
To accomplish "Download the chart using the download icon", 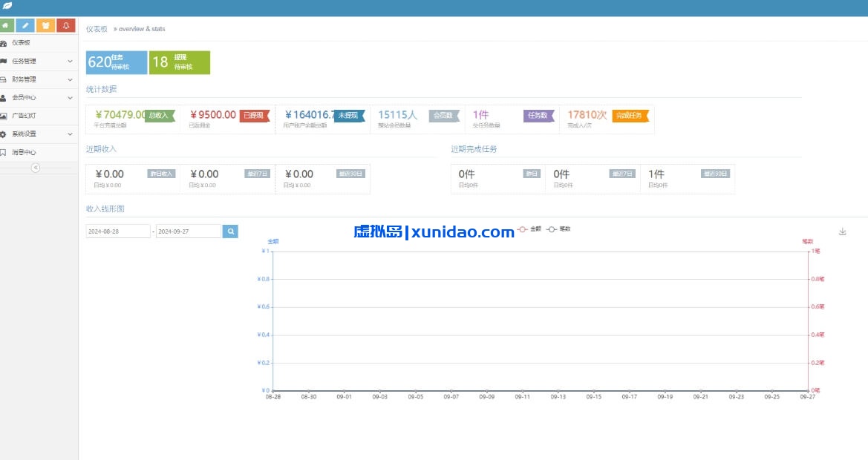I will [842, 231].
